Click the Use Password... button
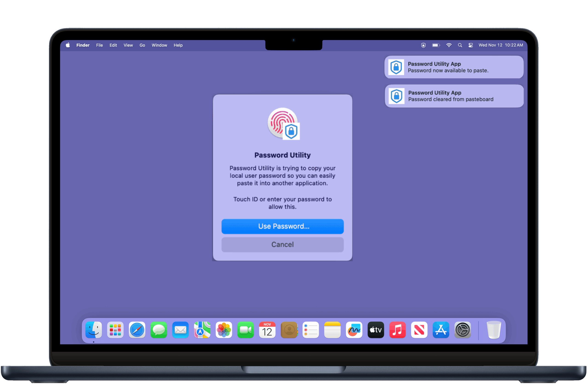Image resolution: width=588 pixels, height=384 pixels. point(282,226)
